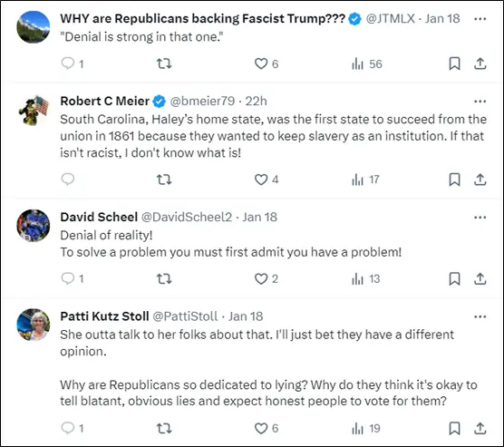View analytics for Patti Stoll's 19 views

point(366,428)
